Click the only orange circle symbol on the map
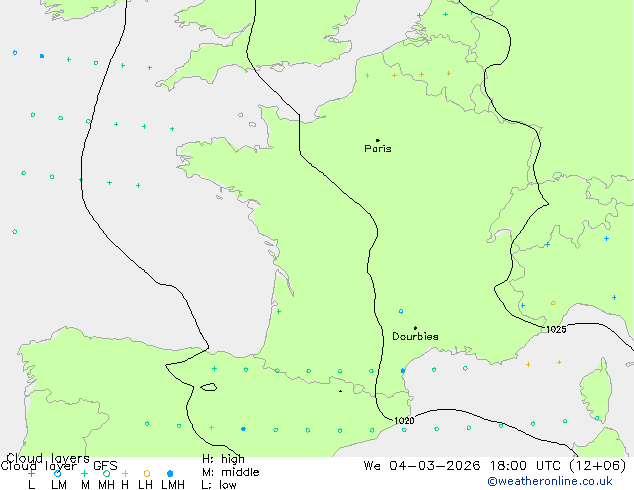This screenshot has width=634, height=490. pyautogui.click(x=553, y=303)
